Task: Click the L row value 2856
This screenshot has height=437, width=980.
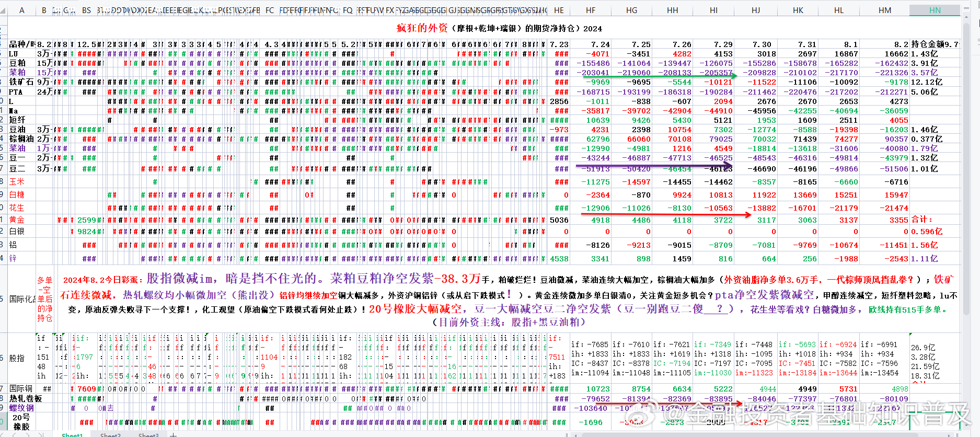Action: (x=559, y=101)
